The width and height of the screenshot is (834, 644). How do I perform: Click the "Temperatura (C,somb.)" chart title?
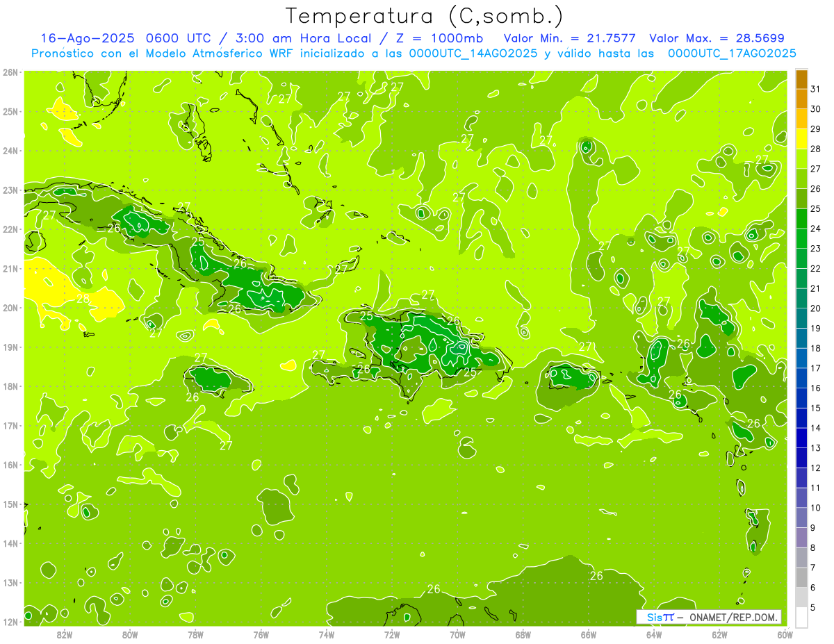[425, 17]
